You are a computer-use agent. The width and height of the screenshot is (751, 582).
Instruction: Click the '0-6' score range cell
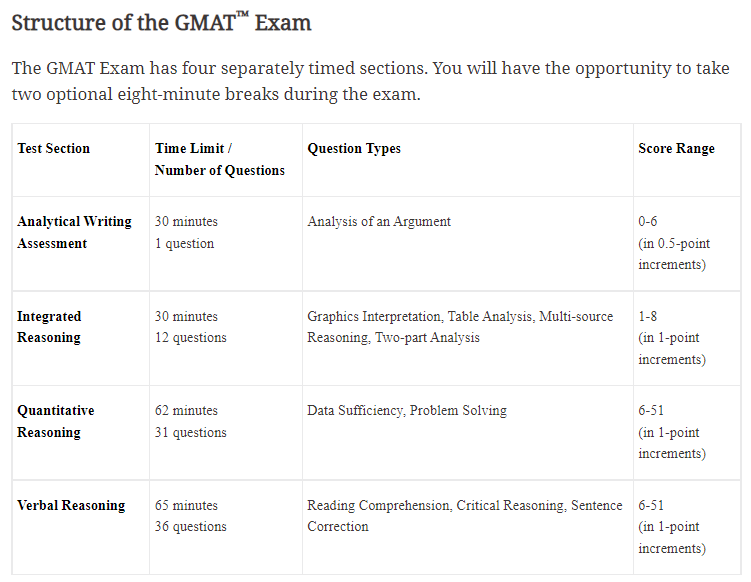point(648,221)
